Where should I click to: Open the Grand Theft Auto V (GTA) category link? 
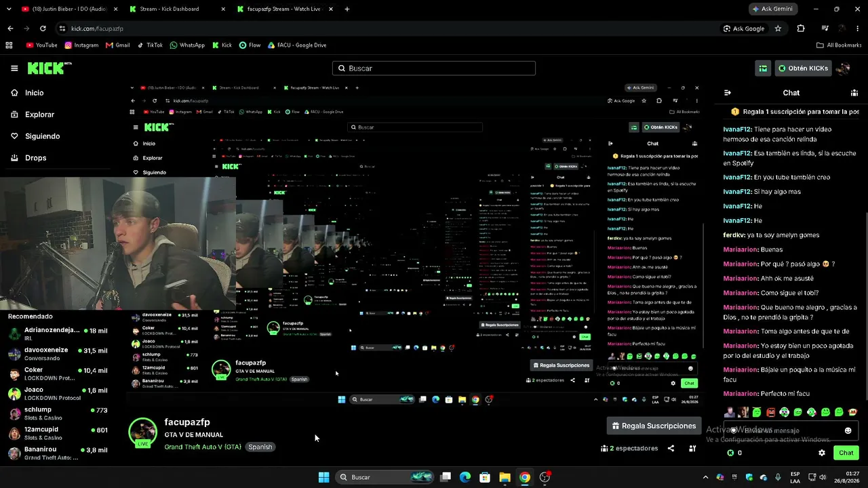[203, 447]
